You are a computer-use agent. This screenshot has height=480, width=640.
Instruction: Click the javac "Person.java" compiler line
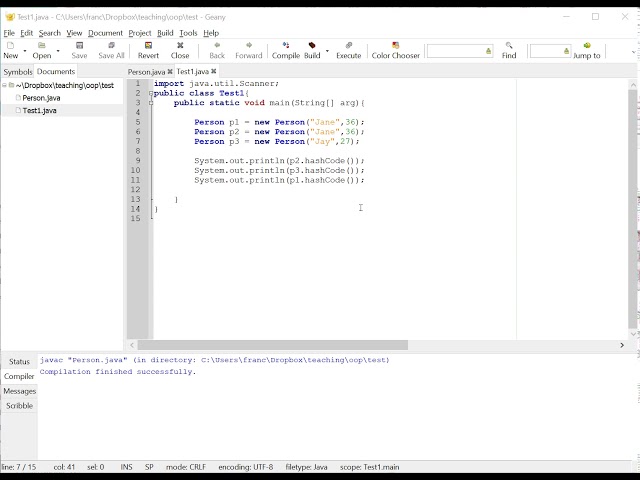215,360
